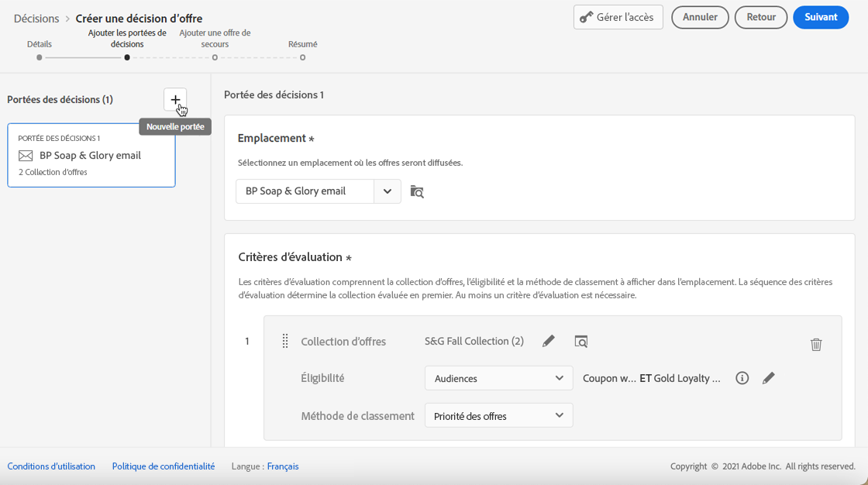Go to the Détails step

click(x=40, y=57)
